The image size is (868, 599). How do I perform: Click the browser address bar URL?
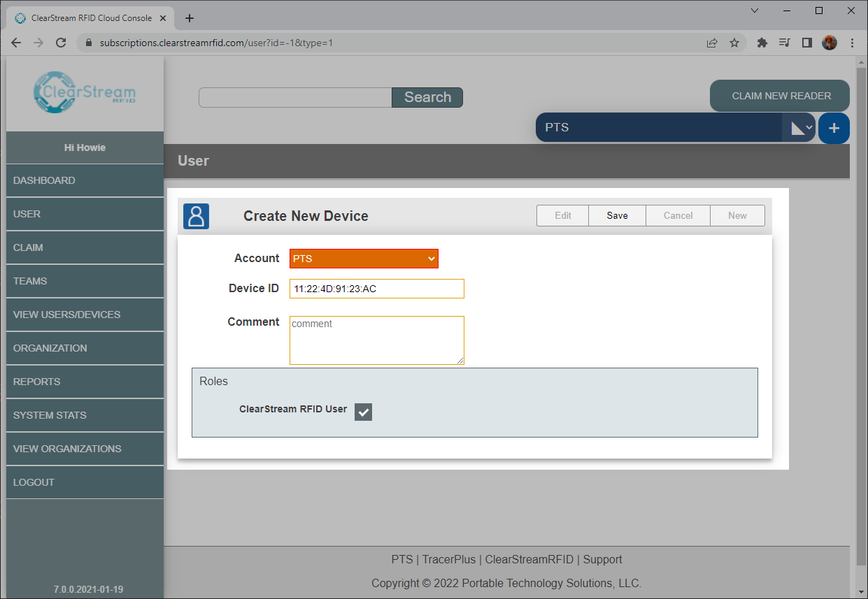pos(216,43)
